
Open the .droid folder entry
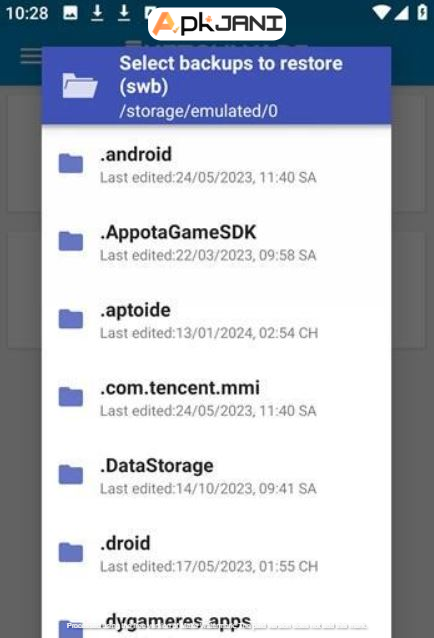pos(216,553)
